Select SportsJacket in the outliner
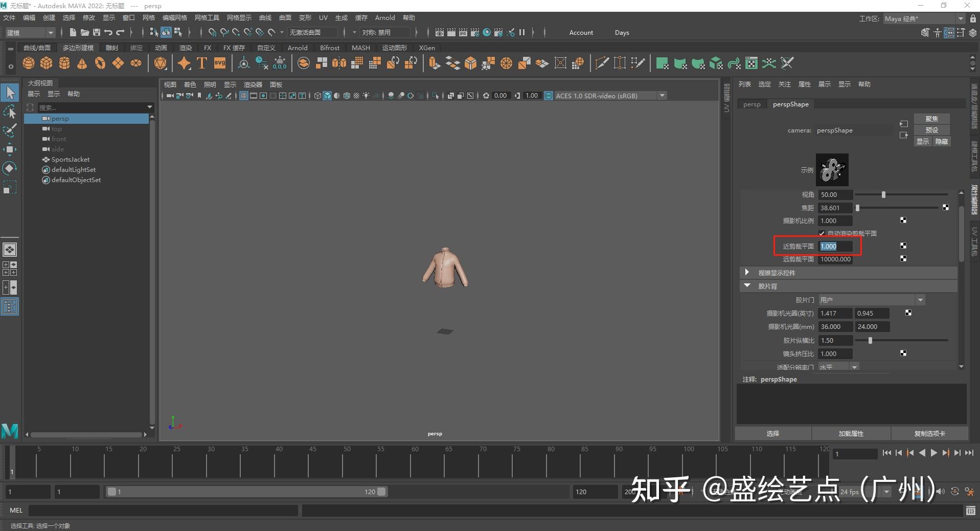This screenshot has width=980, height=531. tap(70, 159)
